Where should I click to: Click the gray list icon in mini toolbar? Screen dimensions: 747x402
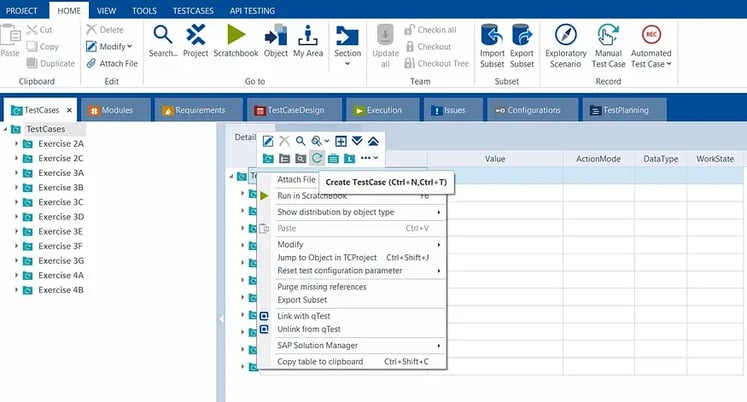284,158
